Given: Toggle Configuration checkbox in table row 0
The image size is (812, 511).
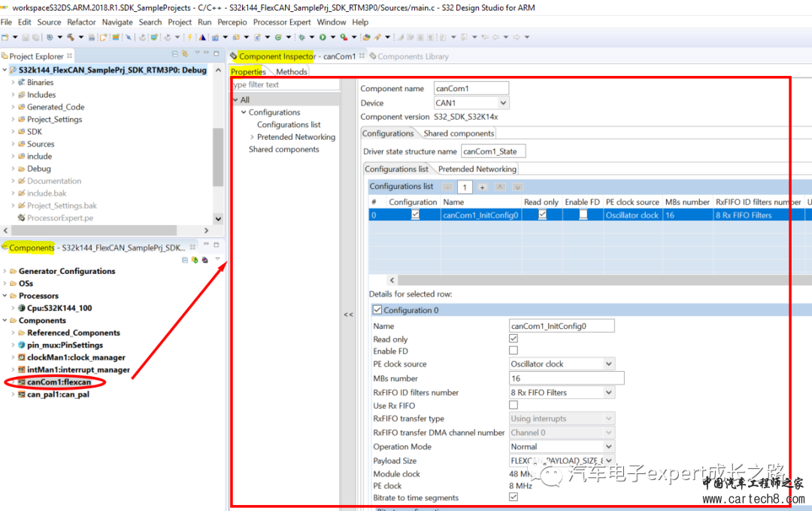Looking at the screenshot, I should click(x=415, y=214).
